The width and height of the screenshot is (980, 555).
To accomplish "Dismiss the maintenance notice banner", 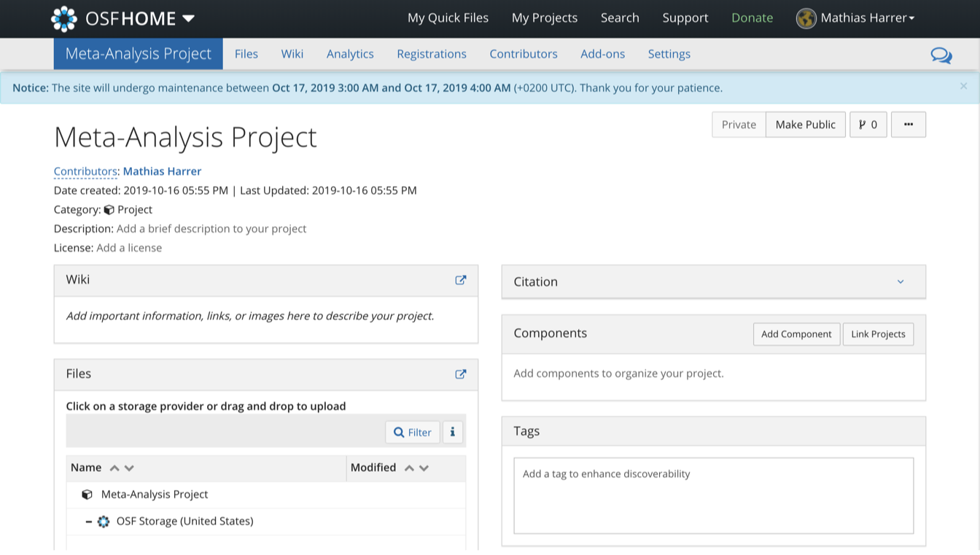I will tap(963, 86).
